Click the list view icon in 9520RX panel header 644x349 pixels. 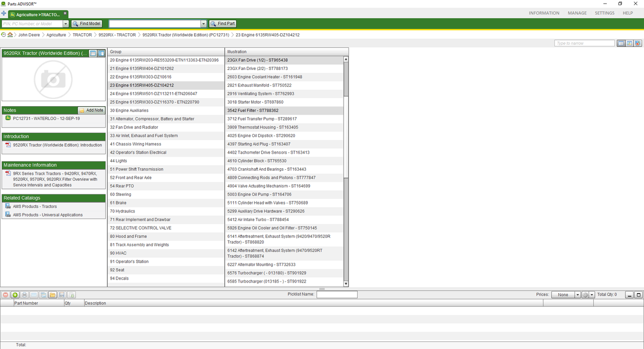click(x=93, y=53)
